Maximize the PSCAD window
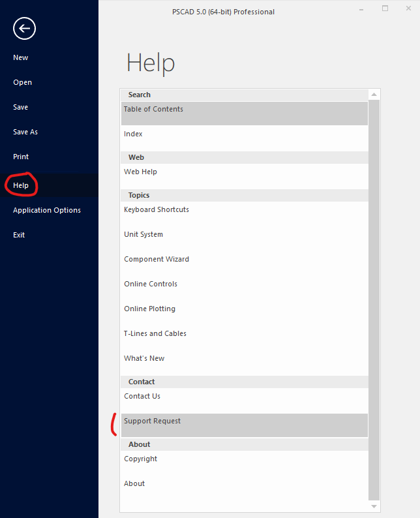The image size is (420, 518). click(x=385, y=8)
